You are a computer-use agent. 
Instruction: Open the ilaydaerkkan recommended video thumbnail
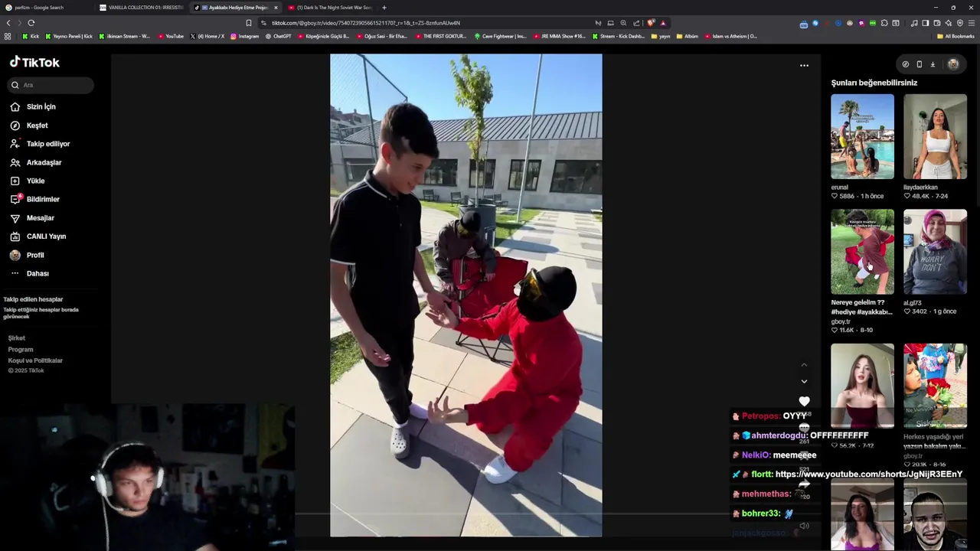pyautogui.click(x=935, y=137)
